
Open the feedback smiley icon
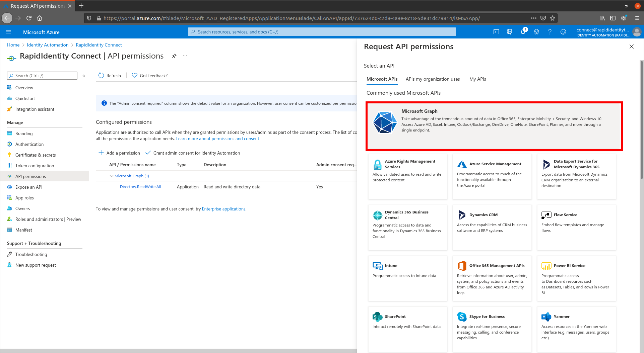click(563, 32)
